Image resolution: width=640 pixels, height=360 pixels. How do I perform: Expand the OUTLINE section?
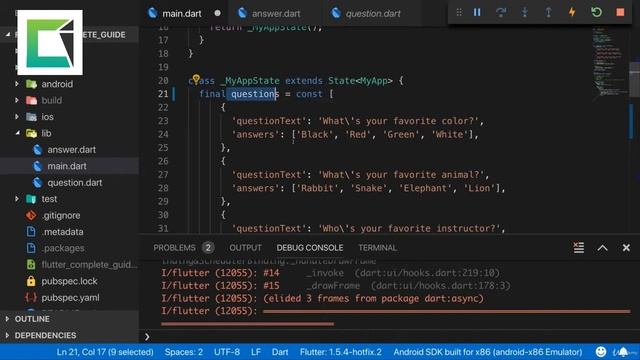point(32,319)
